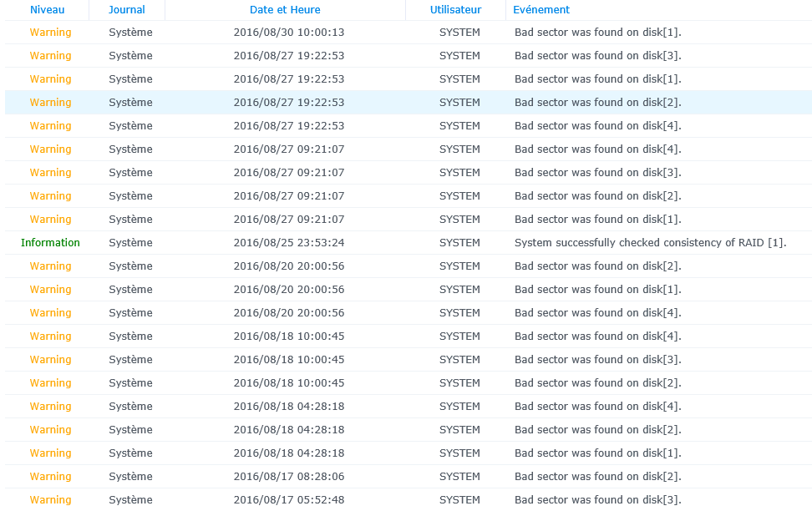The width and height of the screenshot is (812, 511).
Task: Sort by the Utilisateur column header
Action: [456, 10]
